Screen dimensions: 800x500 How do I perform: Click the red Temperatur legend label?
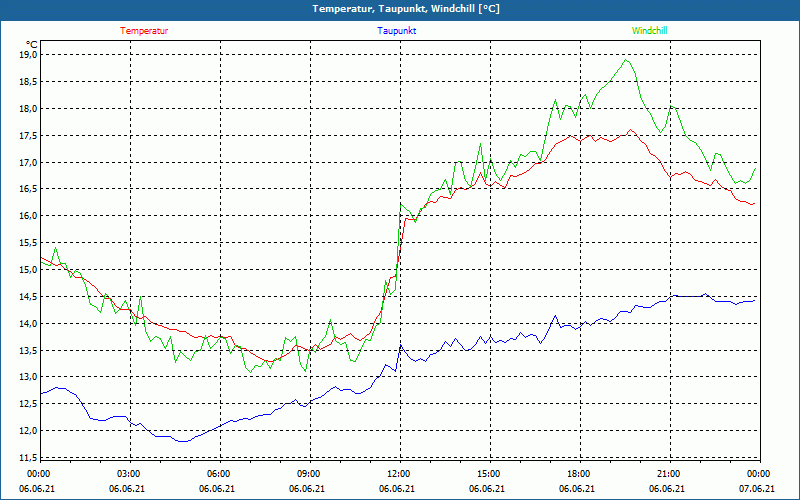[x=144, y=31]
